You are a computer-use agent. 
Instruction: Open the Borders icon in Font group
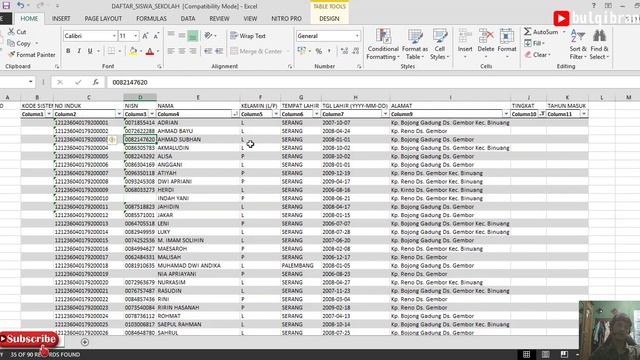pyautogui.click(x=111, y=51)
